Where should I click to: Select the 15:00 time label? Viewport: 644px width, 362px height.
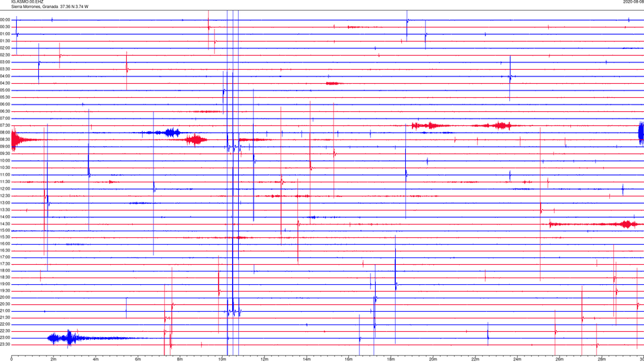[x=5, y=230]
